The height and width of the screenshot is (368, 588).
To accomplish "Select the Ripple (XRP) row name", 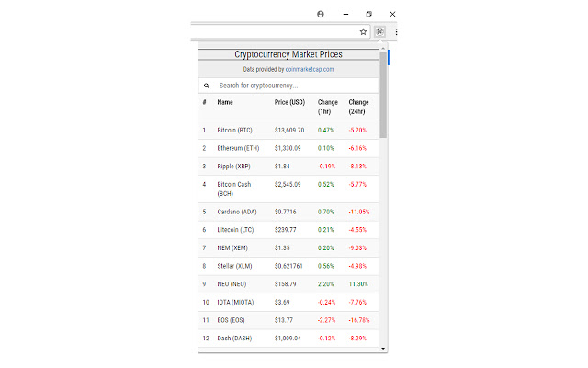I will click(x=233, y=167).
